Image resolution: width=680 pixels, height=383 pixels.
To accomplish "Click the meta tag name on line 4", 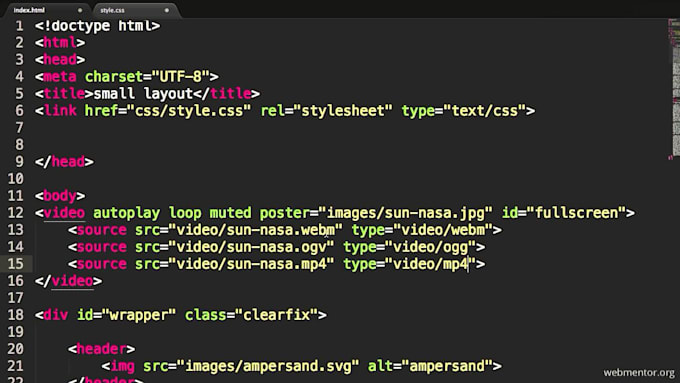I will click(60, 77).
